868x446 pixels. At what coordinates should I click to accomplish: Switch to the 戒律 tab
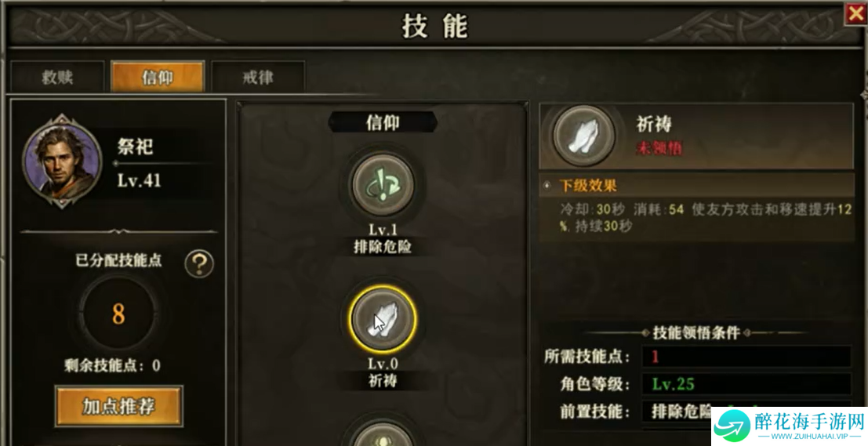258,77
